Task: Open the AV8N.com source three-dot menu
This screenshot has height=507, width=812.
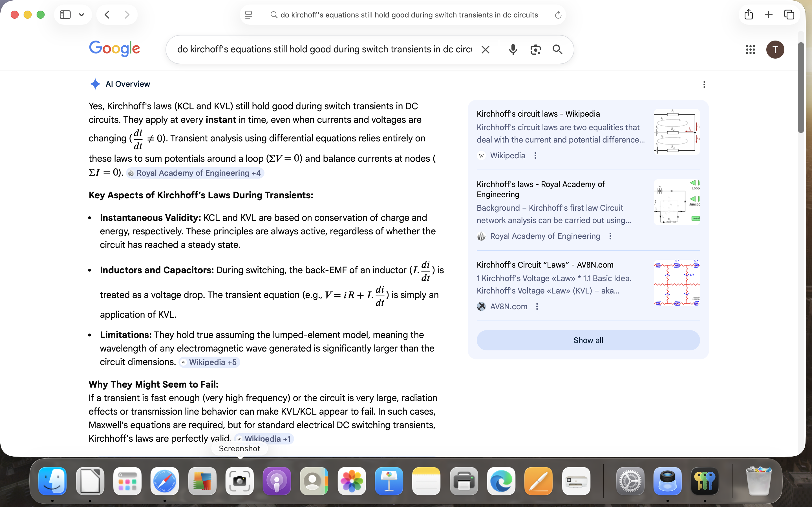Action: coord(537,306)
